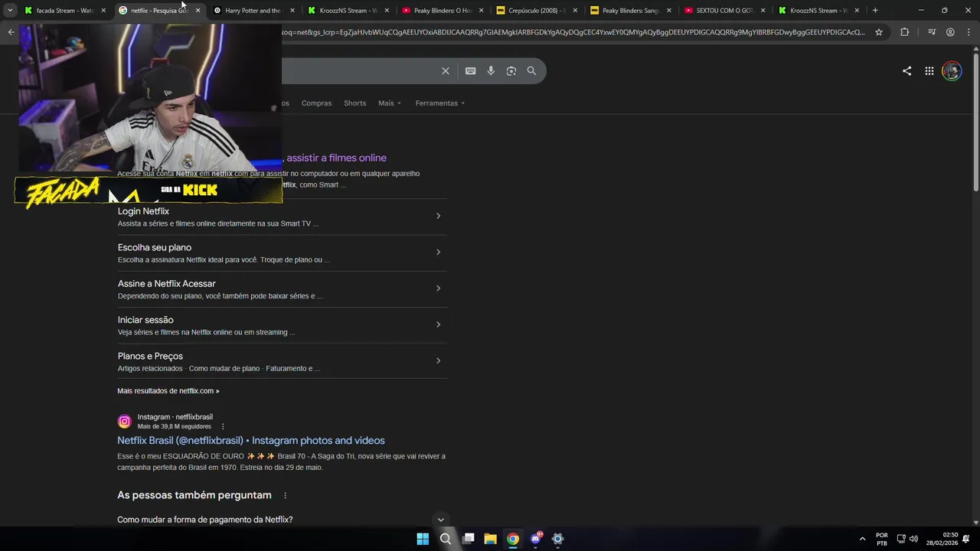Close the netflix - Pesquisa Google tab

198,11
